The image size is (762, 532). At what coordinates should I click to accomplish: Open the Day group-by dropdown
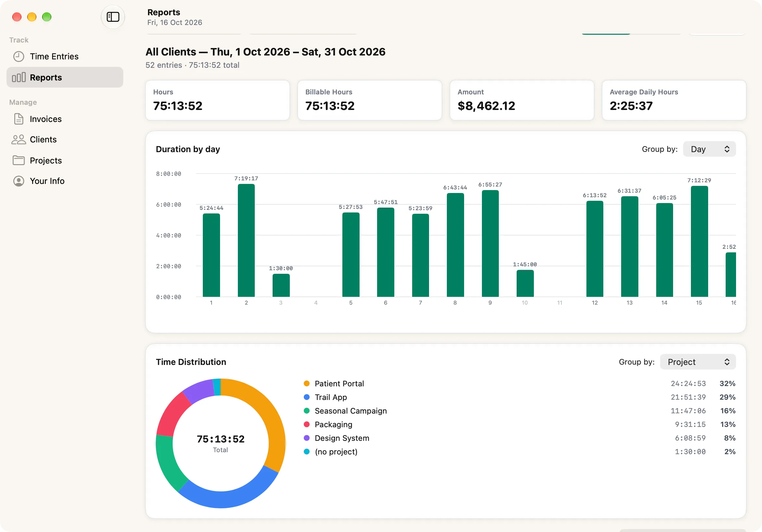click(x=709, y=149)
